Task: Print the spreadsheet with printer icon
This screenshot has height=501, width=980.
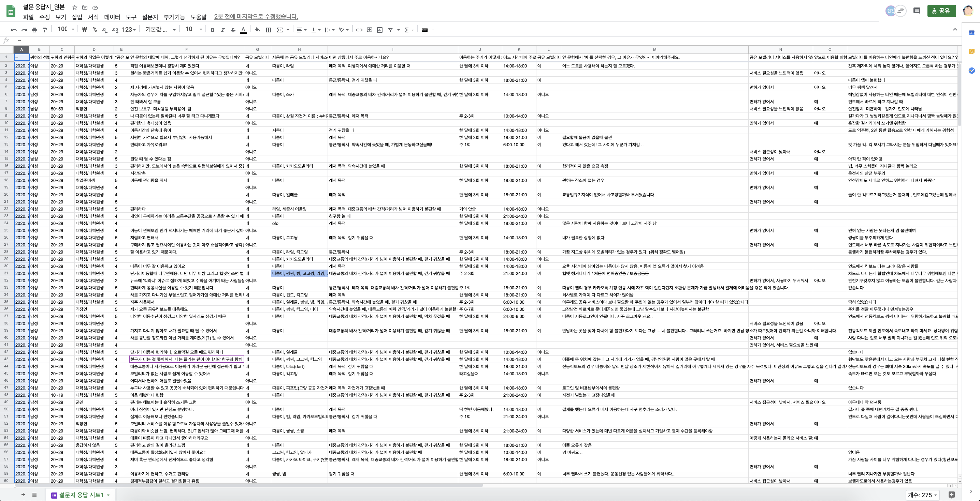Action: click(x=34, y=30)
